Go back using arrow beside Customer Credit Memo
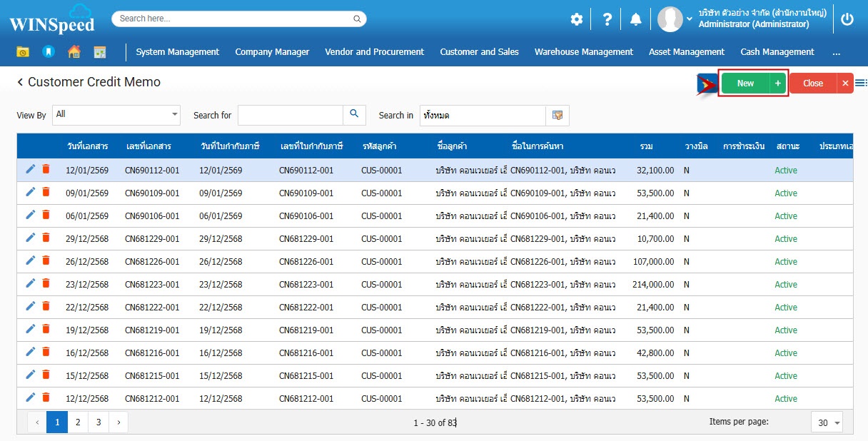Viewport: 868px width, 441px height. tap(20, 83)
